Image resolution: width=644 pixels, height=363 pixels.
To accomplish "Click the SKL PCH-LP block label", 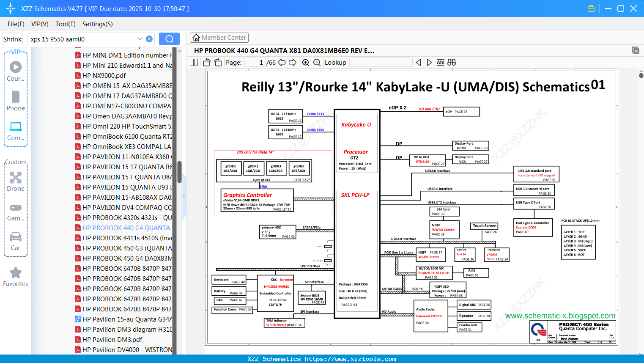I will point(355,195).
